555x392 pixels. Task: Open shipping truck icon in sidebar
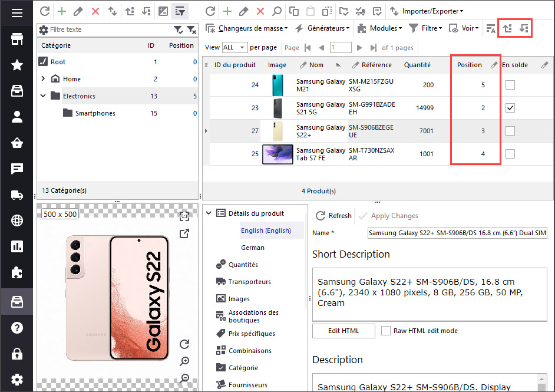click(x=16, y=195)
